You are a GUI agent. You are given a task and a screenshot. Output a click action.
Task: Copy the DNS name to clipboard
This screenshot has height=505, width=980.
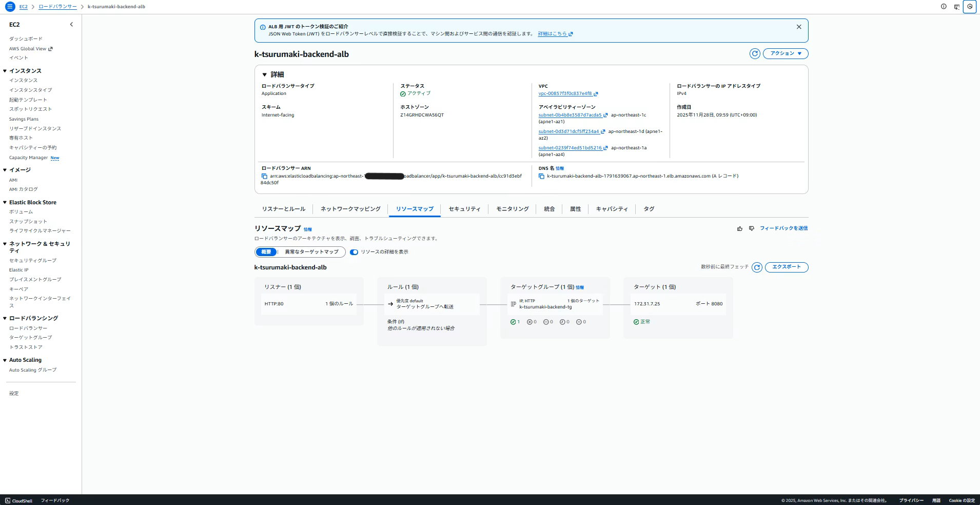point(541,176)
